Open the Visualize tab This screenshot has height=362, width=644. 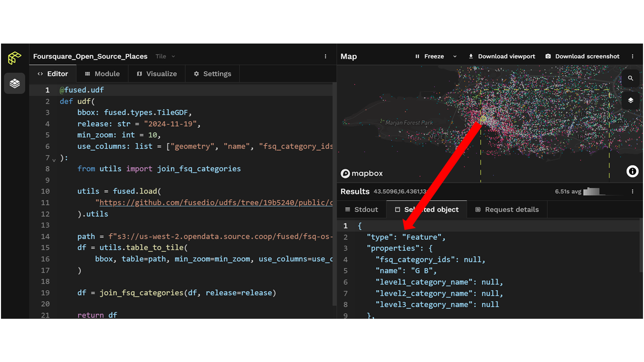point(156,73)
